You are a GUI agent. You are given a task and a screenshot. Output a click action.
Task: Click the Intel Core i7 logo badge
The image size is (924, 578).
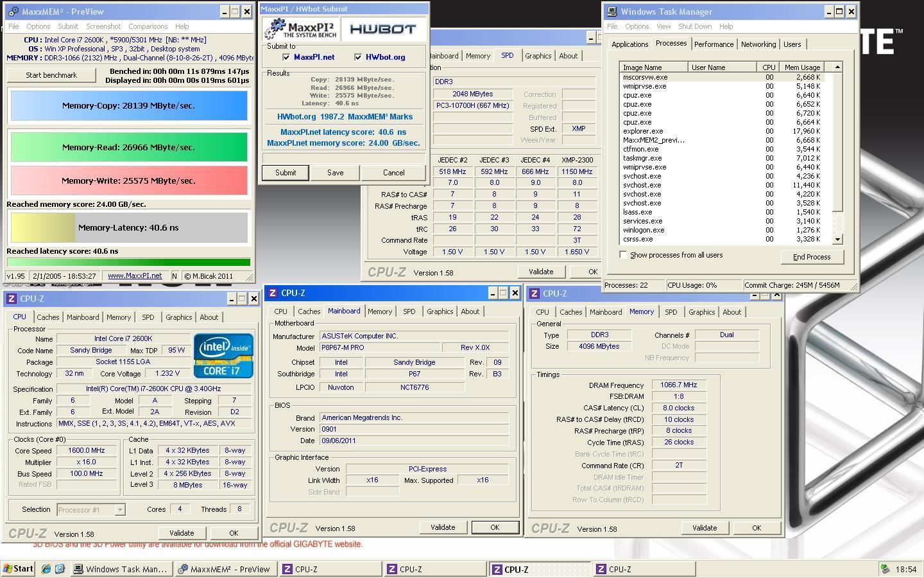[x=223, y=355]
